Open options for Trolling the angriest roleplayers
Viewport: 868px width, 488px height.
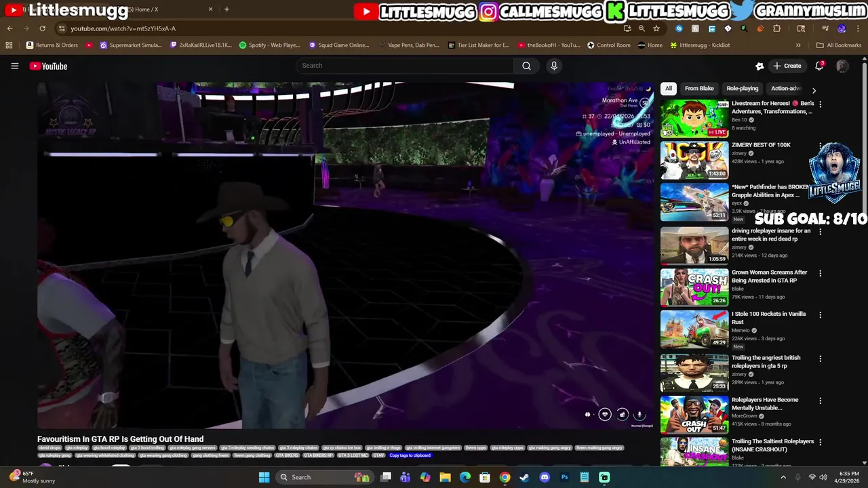820,359
